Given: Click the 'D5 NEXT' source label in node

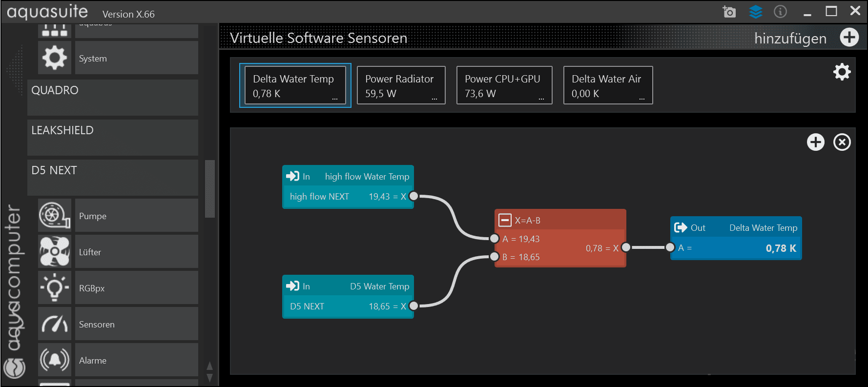Looking at the screenshot, I should [307, 306].
